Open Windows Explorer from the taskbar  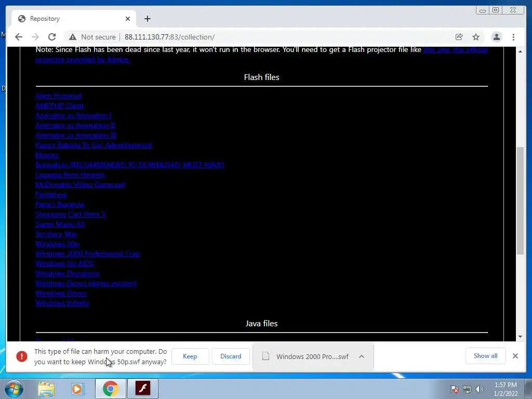coord(46,389)
